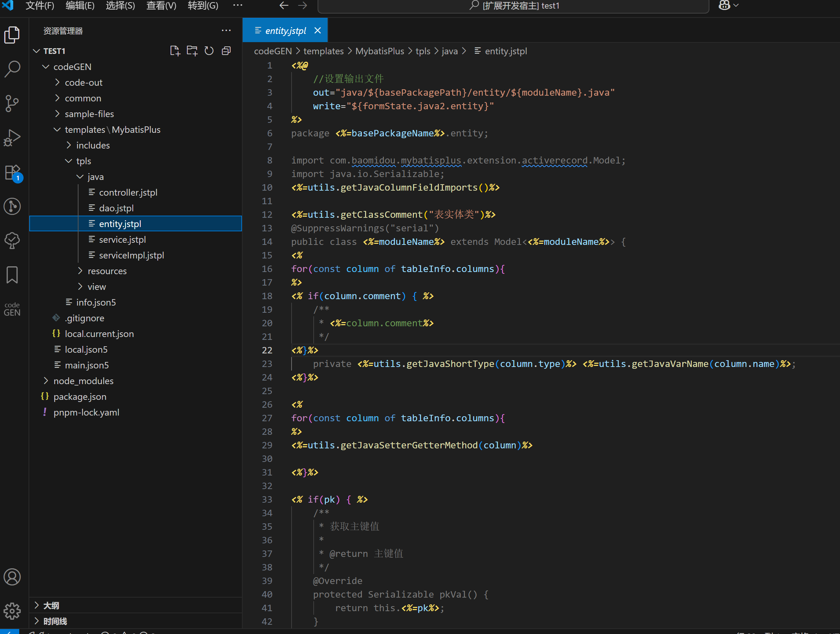
Task: Collapse all folders in explorer
Action: coord(226,51)
